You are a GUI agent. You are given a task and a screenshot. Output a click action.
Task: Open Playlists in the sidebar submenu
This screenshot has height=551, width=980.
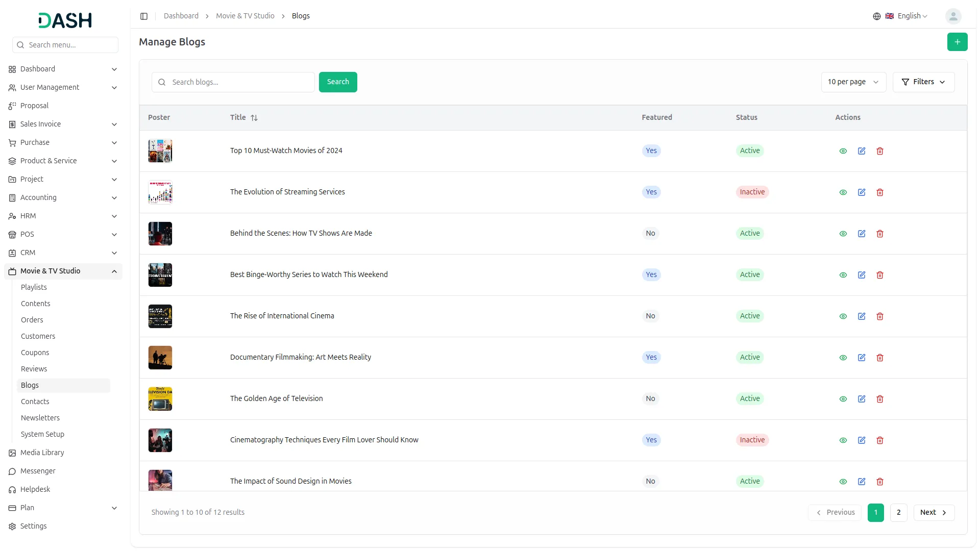coord(34,287)
